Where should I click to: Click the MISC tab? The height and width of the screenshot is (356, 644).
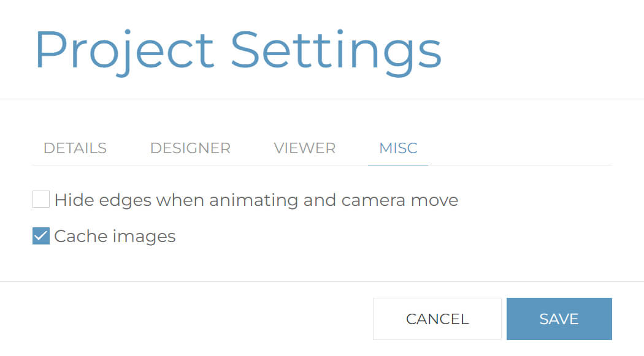coord(397,148)
